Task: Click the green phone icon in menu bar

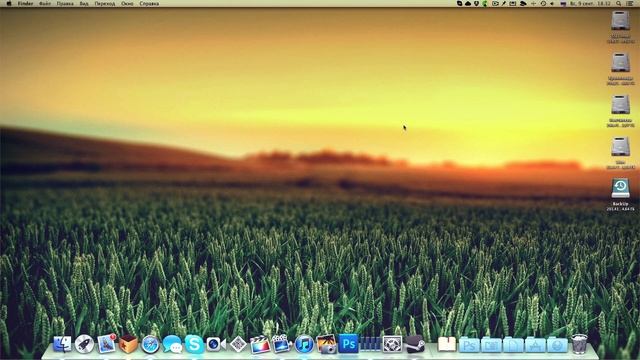Action: (485, 3)
